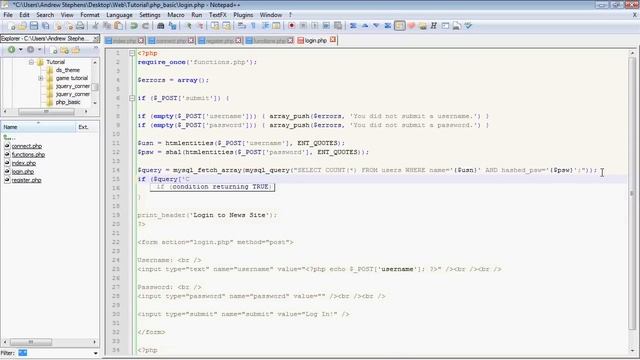Click the Redo arrow icon
This screenshot has width=640, height=360.
(x=145, y=26)
